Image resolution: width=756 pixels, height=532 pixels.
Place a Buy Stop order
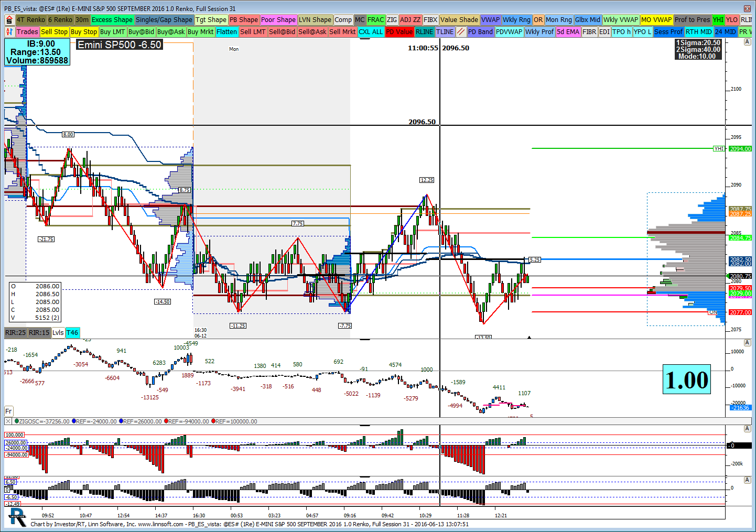point(84,32)
